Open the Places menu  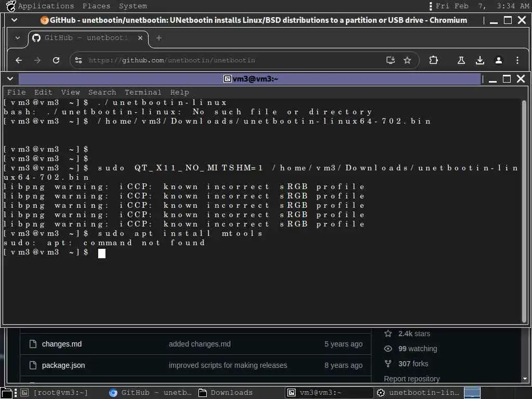point(96,6)
